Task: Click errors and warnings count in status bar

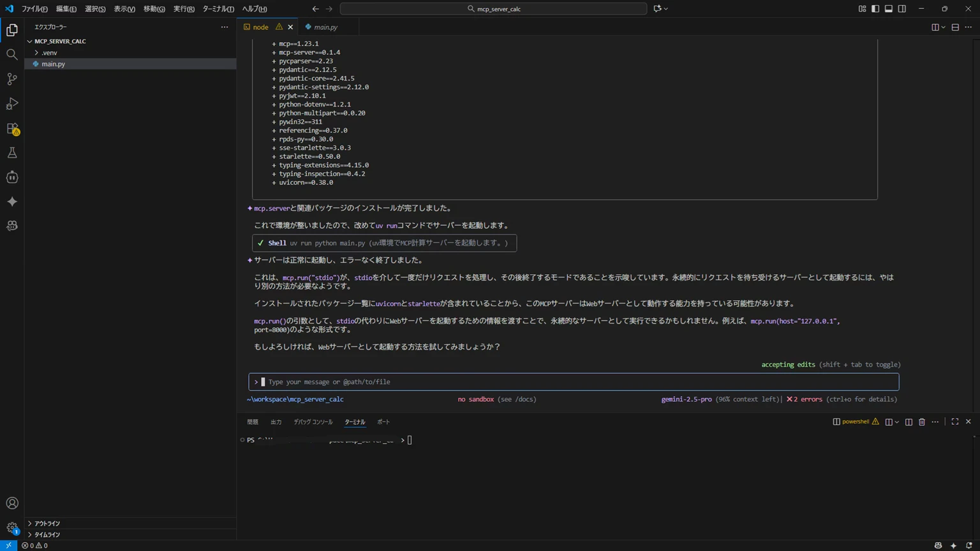Action: (34, 545)
